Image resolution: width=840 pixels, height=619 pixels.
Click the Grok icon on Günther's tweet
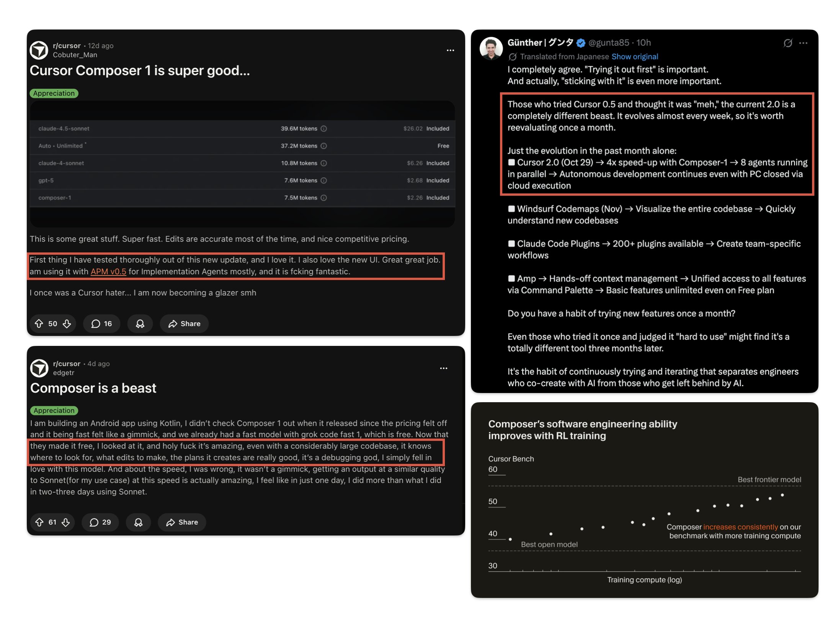788,43
